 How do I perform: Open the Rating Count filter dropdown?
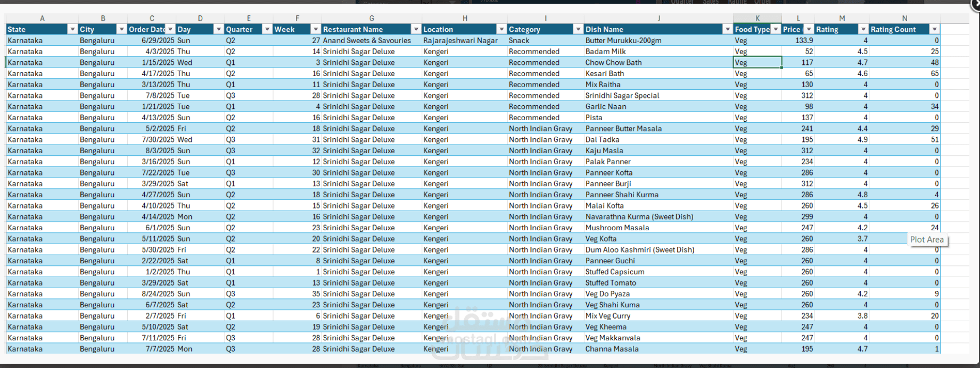[x=934, y=29]
